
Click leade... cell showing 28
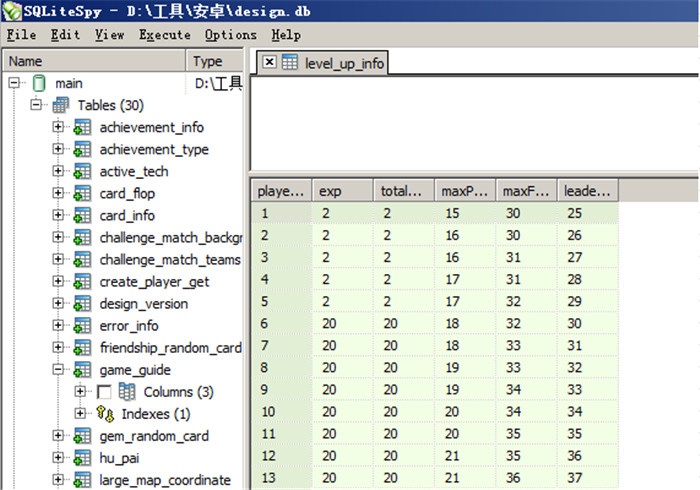588,279
